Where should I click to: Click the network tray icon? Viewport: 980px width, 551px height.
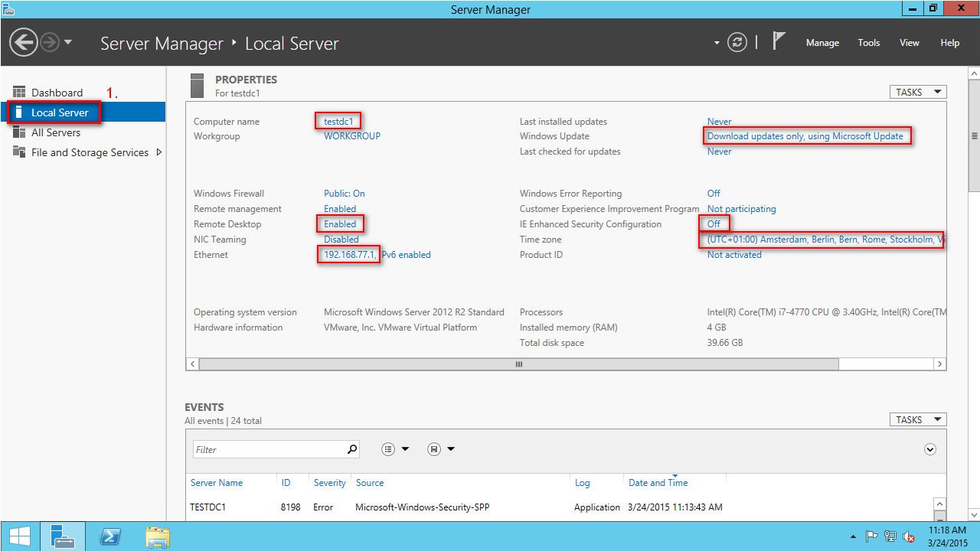(890, 537)
